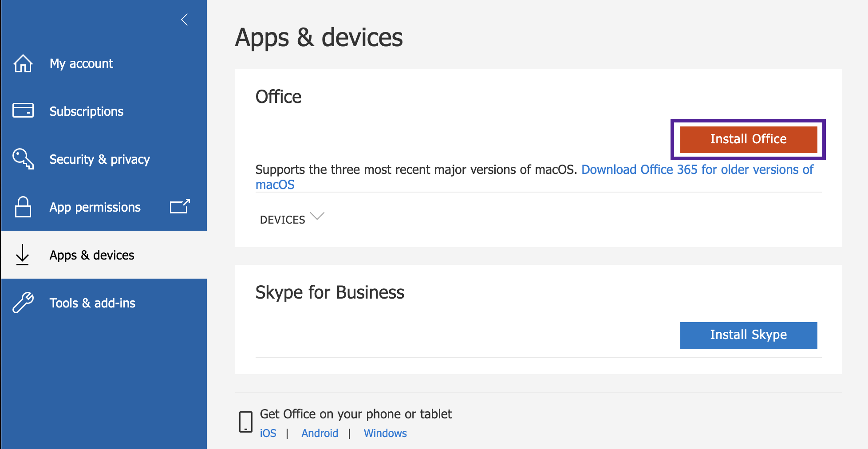The height and width of the screenshot is (449, 868).
Task: Open the Android download link
Action: [320, 433]
